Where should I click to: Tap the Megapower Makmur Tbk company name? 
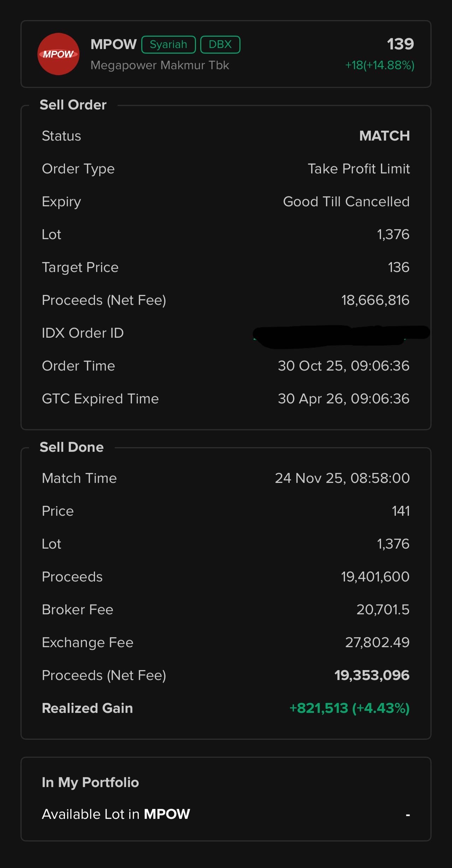(x=160, y=65)
